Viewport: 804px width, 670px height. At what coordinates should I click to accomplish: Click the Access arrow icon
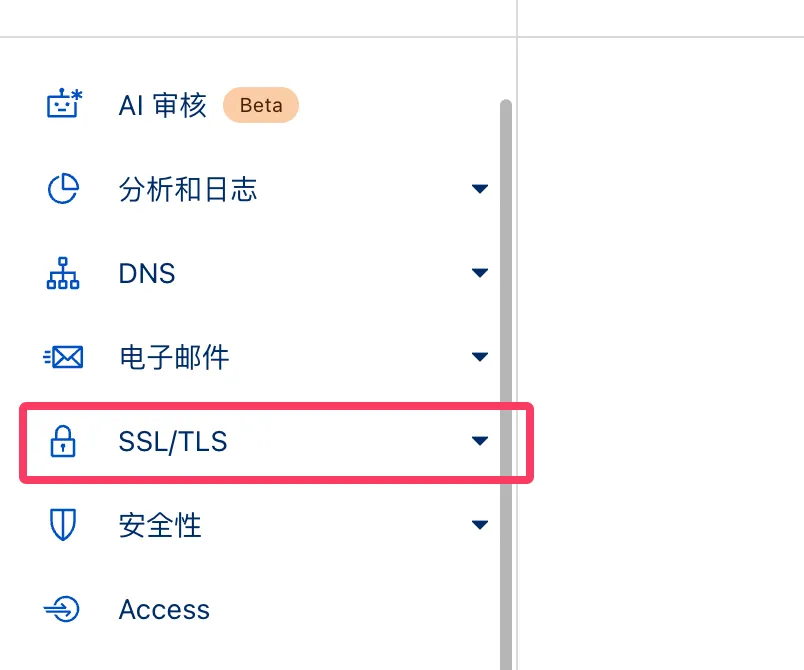[63, 609]
